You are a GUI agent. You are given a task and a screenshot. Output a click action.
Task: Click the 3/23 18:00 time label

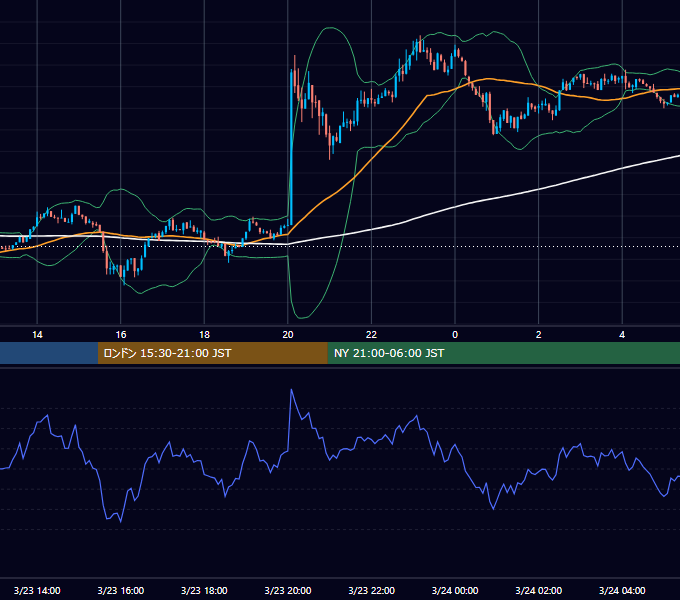(204, 590)
